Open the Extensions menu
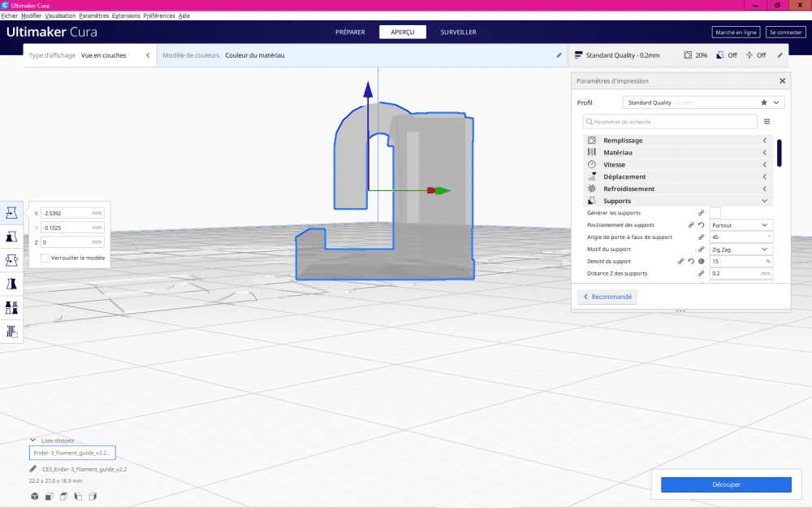Image resolution: width=812 pixels, height=508 pixels. (x=126, y=15)
